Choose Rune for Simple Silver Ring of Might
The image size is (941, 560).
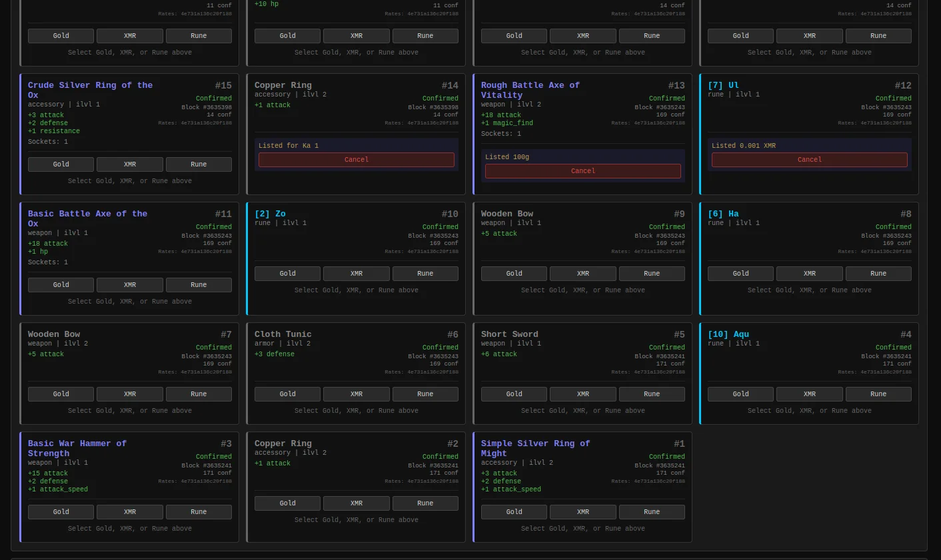[x=651, y=512]
